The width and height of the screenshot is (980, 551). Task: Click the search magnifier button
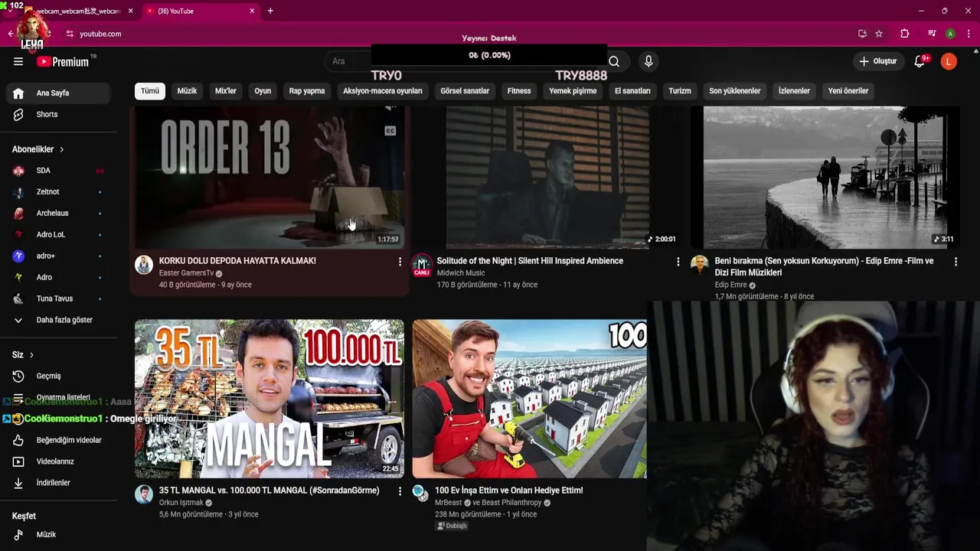pos(614,61)
